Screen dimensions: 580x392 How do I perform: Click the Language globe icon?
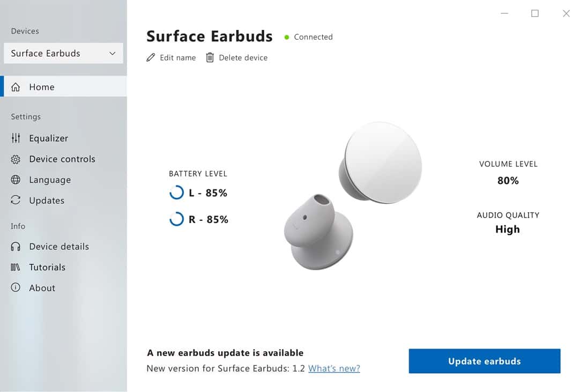point(16,180)
